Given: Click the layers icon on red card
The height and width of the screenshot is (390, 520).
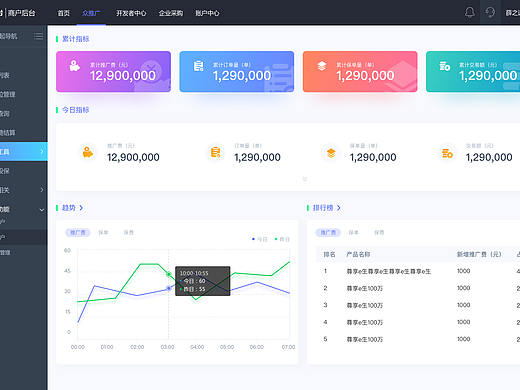Looking at the screenshot, I should coord(322,66).
